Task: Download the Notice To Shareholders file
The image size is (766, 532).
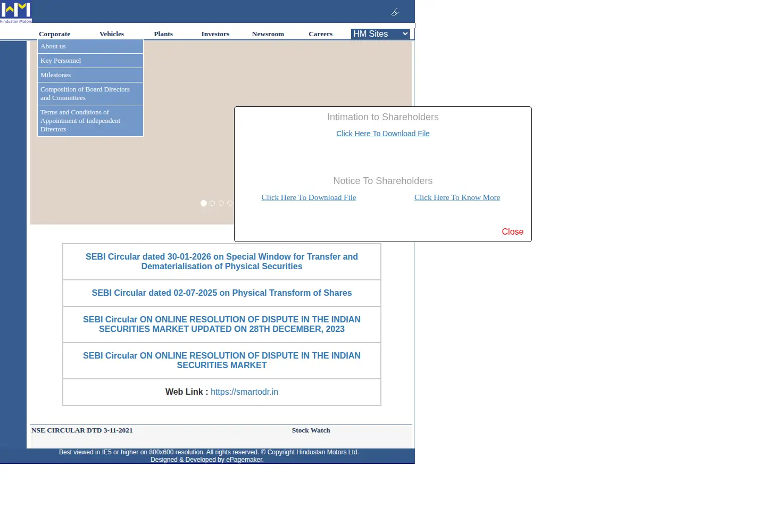Action: [309, 197]
